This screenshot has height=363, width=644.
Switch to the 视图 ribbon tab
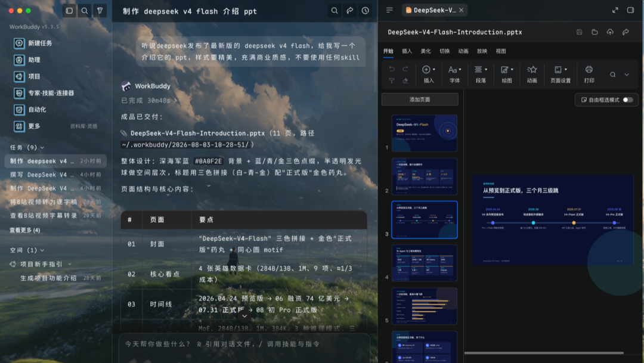501,51
